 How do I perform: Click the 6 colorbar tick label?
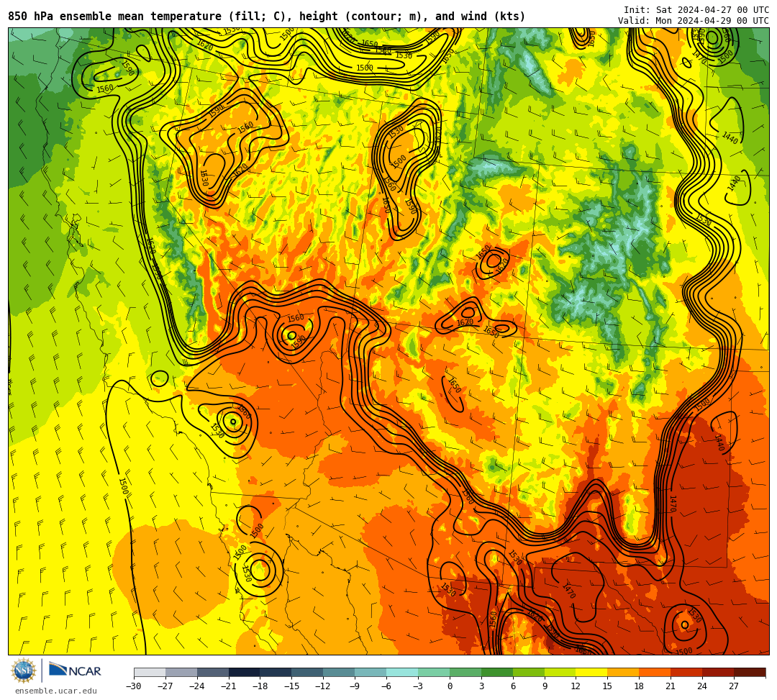click(x=513, y=686)
